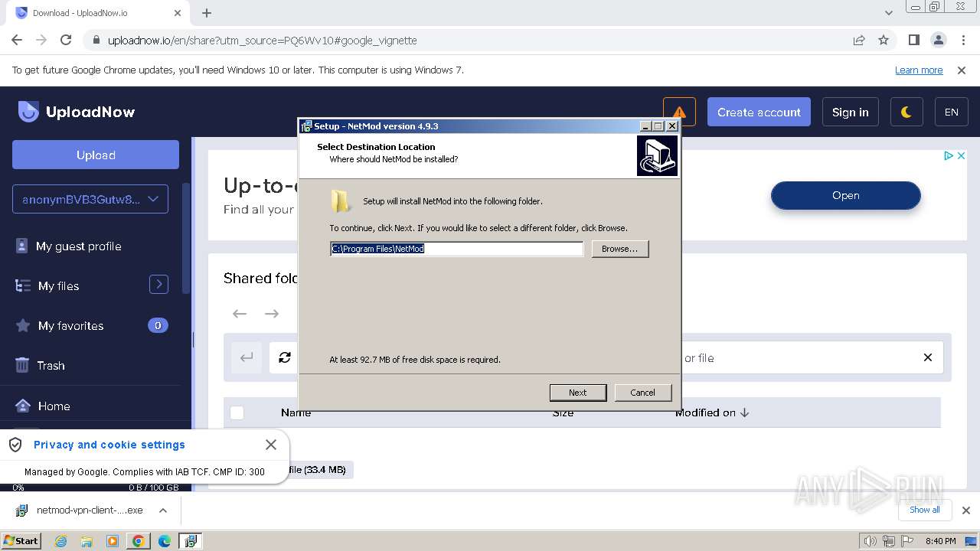Open the Chrome three-dot menu
980x551 pixels.
click(962, 40)
